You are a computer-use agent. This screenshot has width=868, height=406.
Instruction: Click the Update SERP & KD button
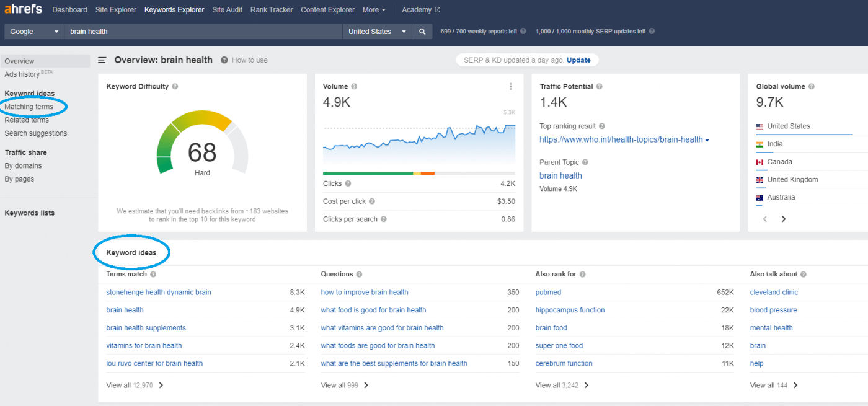click(x=578, y=60)
